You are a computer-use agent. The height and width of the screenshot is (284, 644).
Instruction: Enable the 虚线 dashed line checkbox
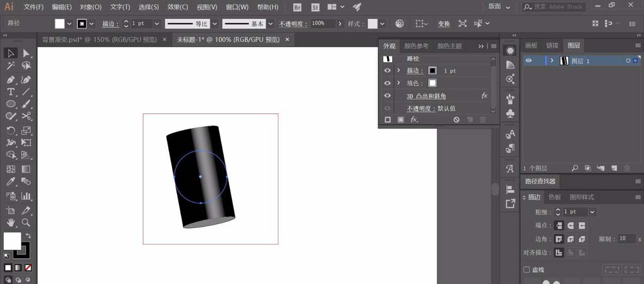527,270
